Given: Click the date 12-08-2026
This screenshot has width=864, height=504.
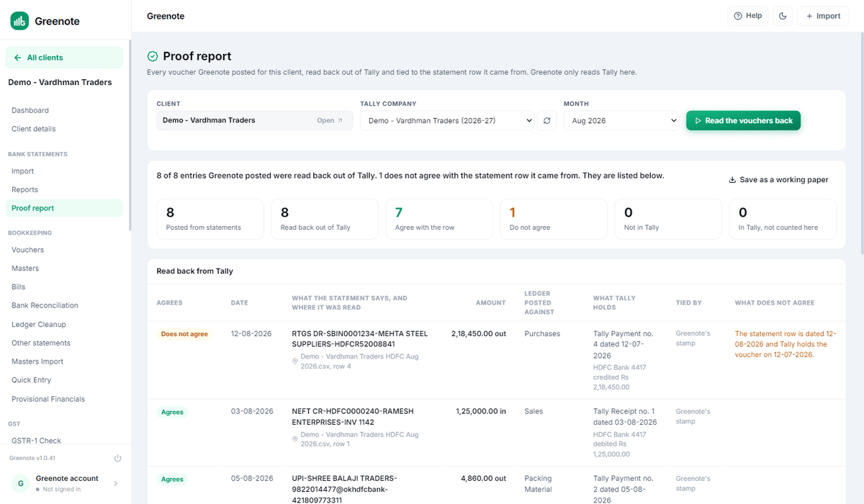Looking at the screenshot, I should [252, 334].
